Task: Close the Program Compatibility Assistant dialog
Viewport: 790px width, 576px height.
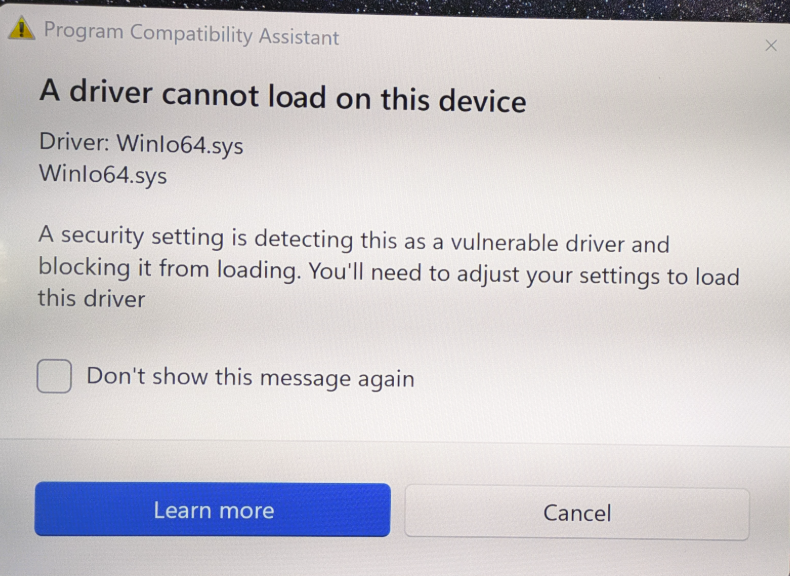Action: click(x=771, y=45)
